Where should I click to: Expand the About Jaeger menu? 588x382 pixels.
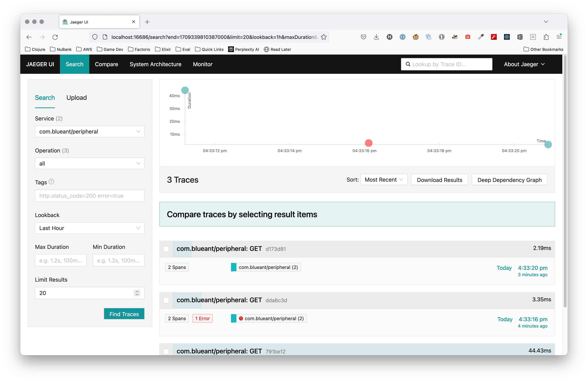[524, 64]
